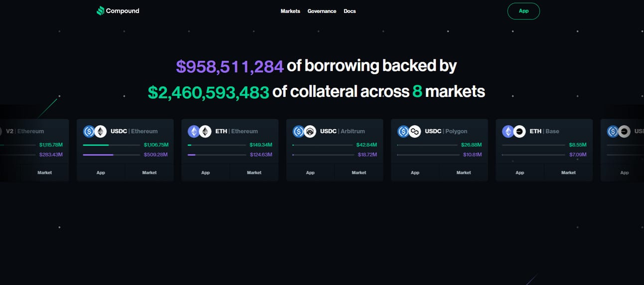Open App for ETH Ethereum market
The image size is (644, 285).
[205, 173]
